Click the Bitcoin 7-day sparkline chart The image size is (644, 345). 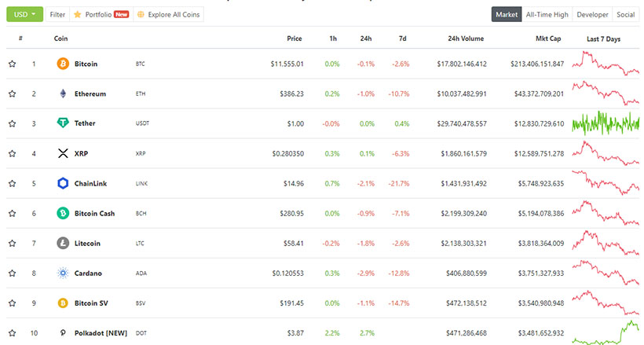click(x=606, y=64)
